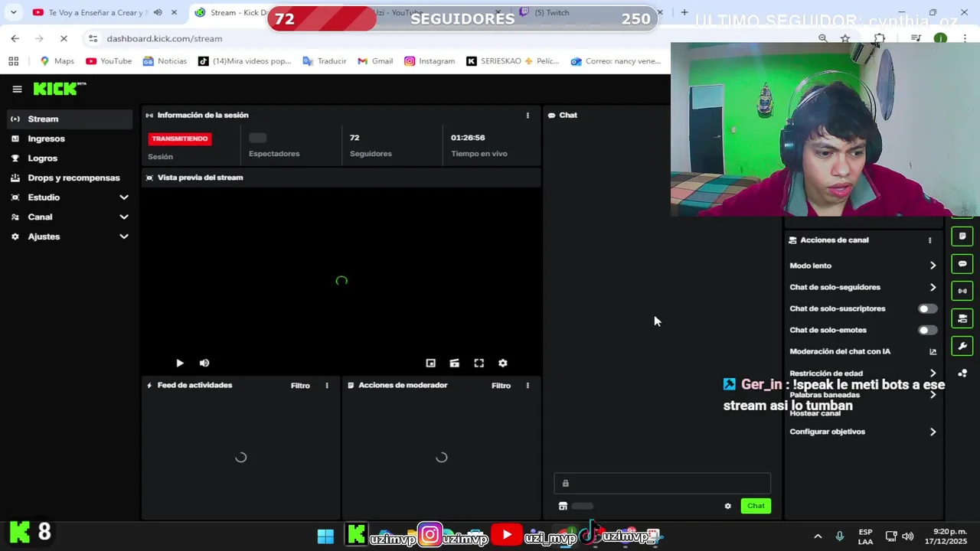Screen dimensions: 980x551
Task: Click the Hostear canal option
Action: pos(815,413)
